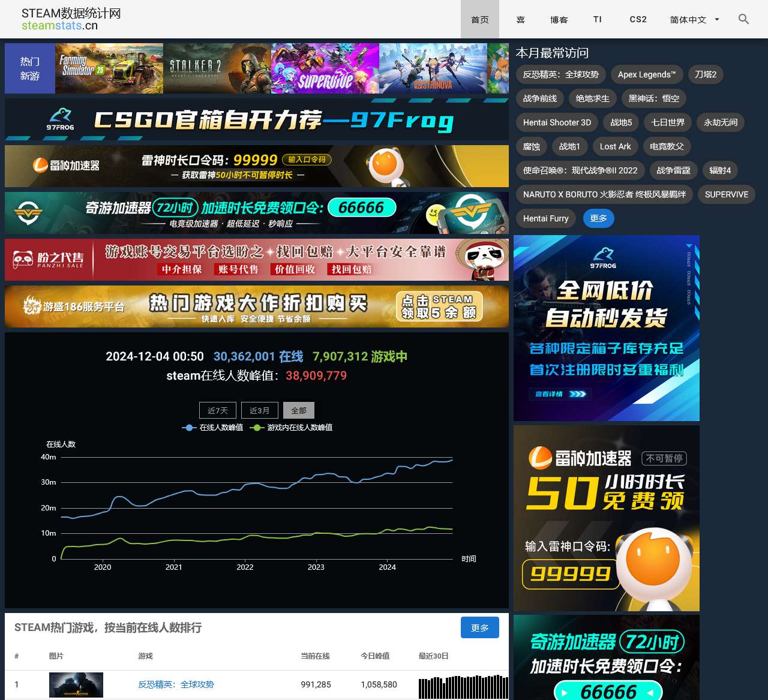This screenshot has height=700, width=768.
Task: Click blue 更多 button under tags
Action: pyautogui.click(x=599, y=218)
